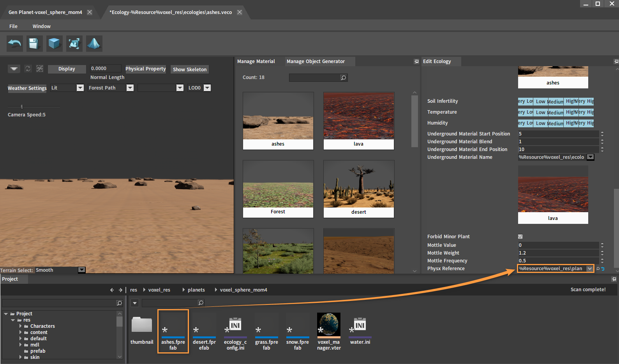Open the file filter dropdown arrow in Project panel
Screen dimensions: 619x364
(x=135, y=303)
